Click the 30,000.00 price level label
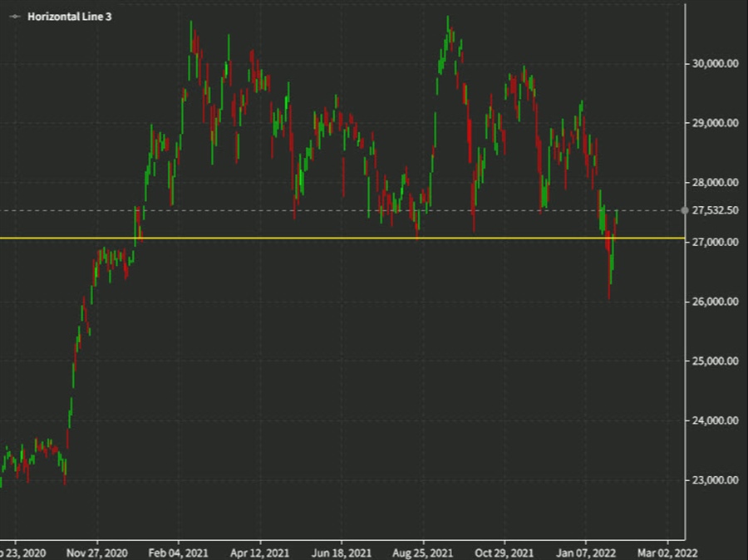This screenshot has width=748, height=560. pyautogui.click(x=716, y=61)
